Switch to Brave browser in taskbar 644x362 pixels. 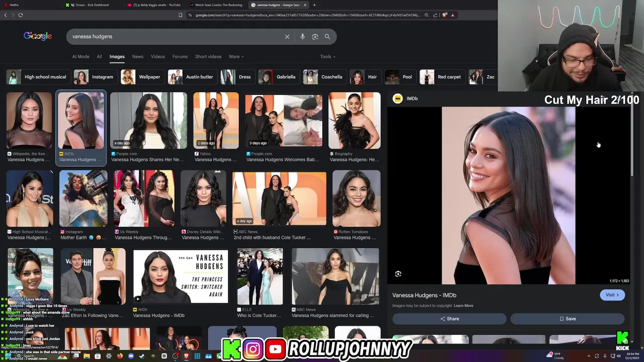pos(186,356)
